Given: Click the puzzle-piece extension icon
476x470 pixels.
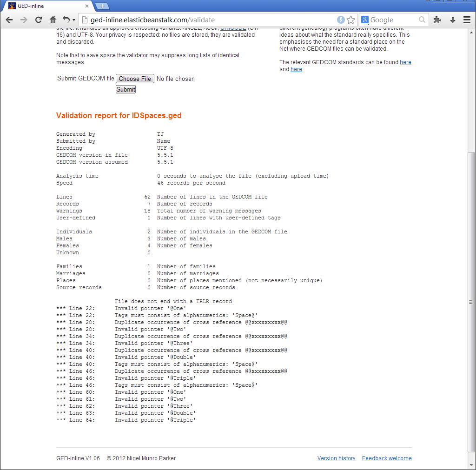Looking at the screenshot, I should click(437, 20).
